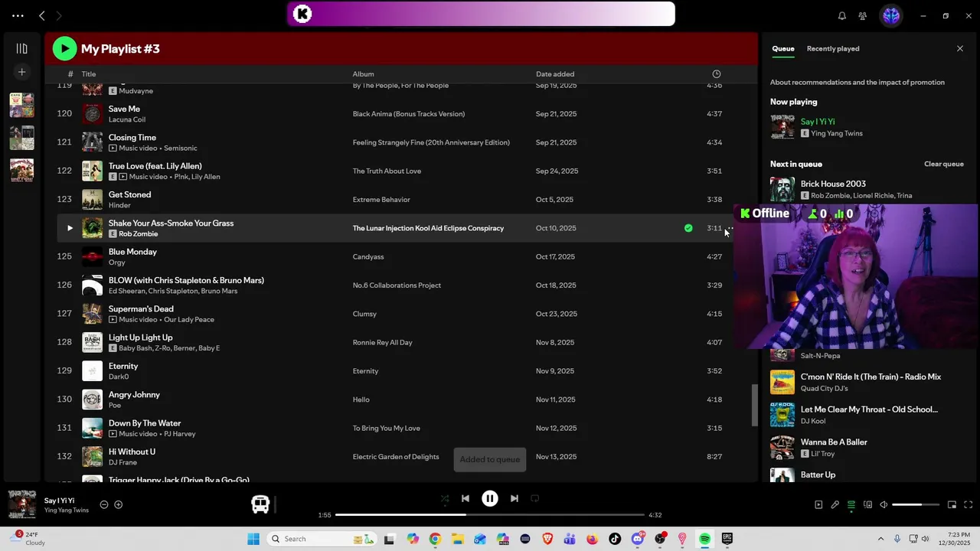Screen dimensions: 980x551
Task: Open Spotify icon in Windows taskbar
Action: 704,539
